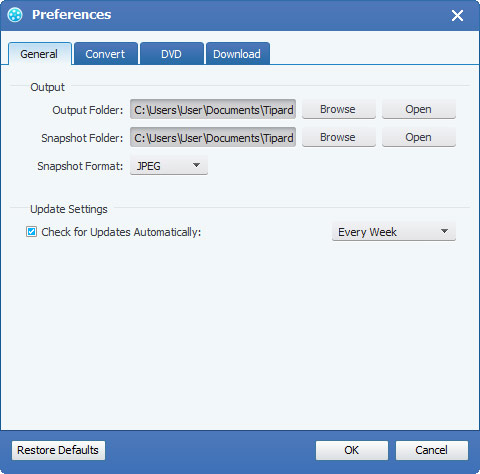
Task: Confirm settings with OK
Action: click(352, 450)
